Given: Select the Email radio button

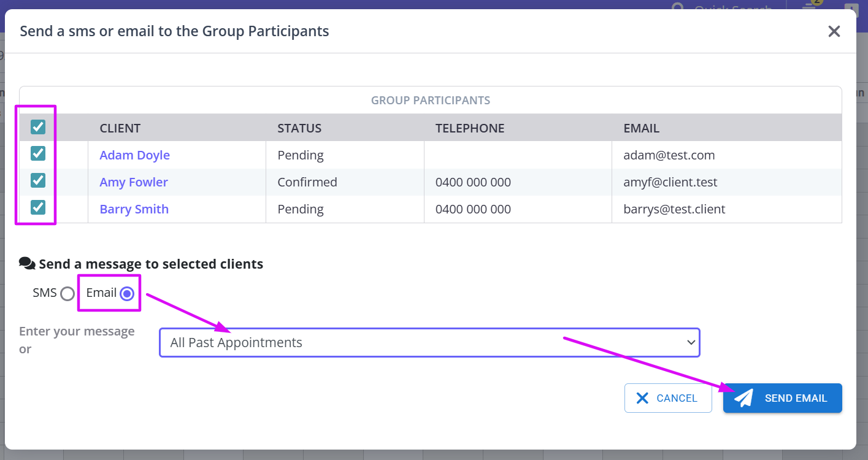Looking at the screenshot, I should click(x=127, y=294).
